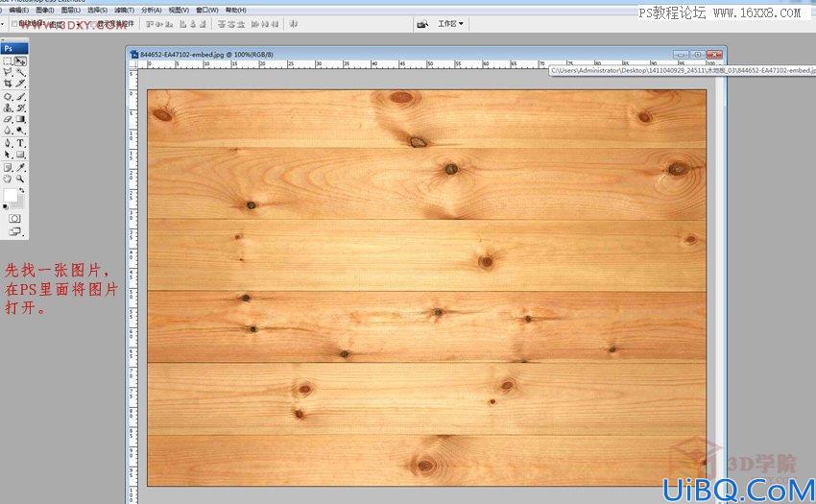This screenshot has height=504, width=816.
Task: Change screen mode at toolbox bottom
Action: 15,231
